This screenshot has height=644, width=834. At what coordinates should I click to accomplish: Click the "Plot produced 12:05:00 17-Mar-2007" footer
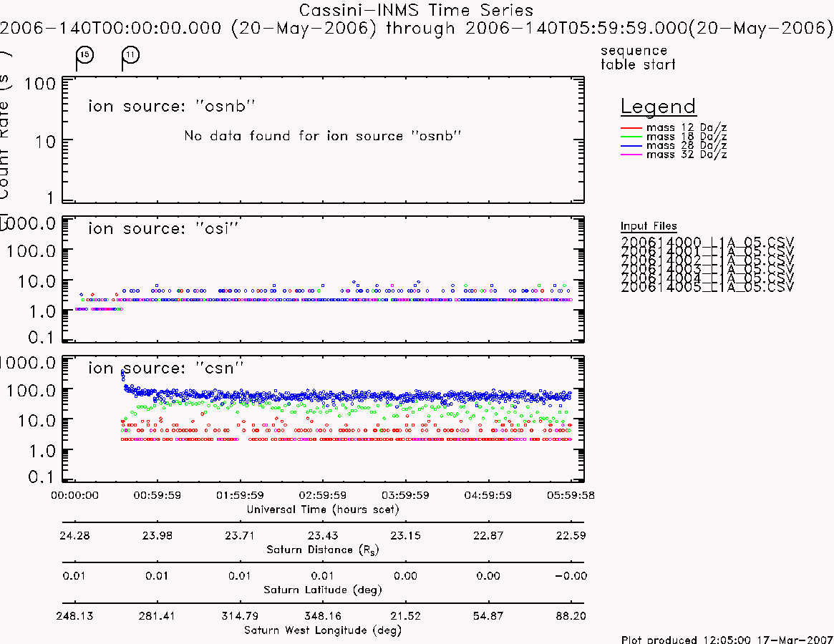[x=727, y=639]
